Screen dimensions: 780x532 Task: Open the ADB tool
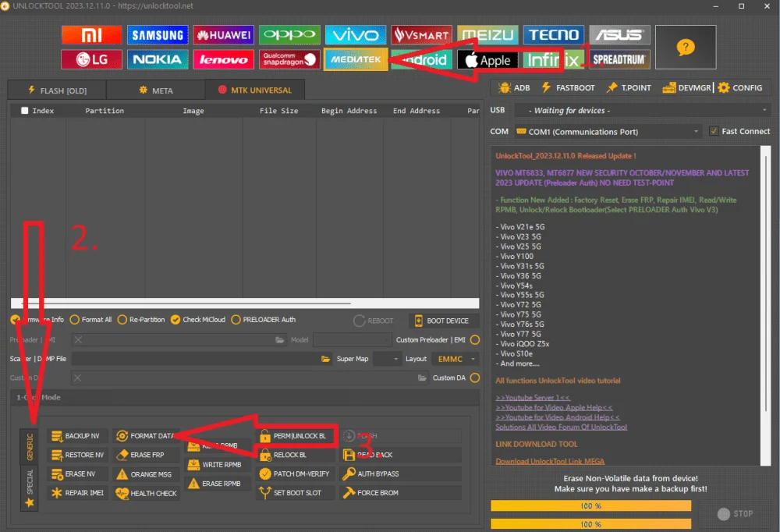[514, 87]
